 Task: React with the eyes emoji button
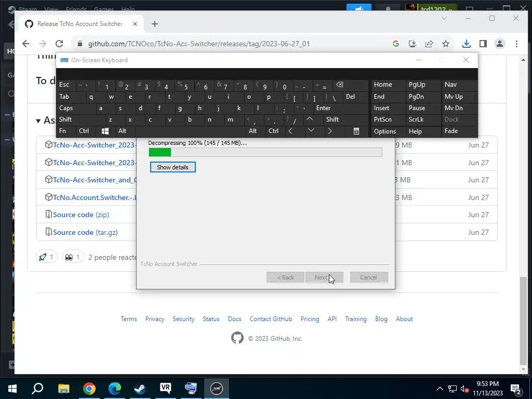pos(73,257)
